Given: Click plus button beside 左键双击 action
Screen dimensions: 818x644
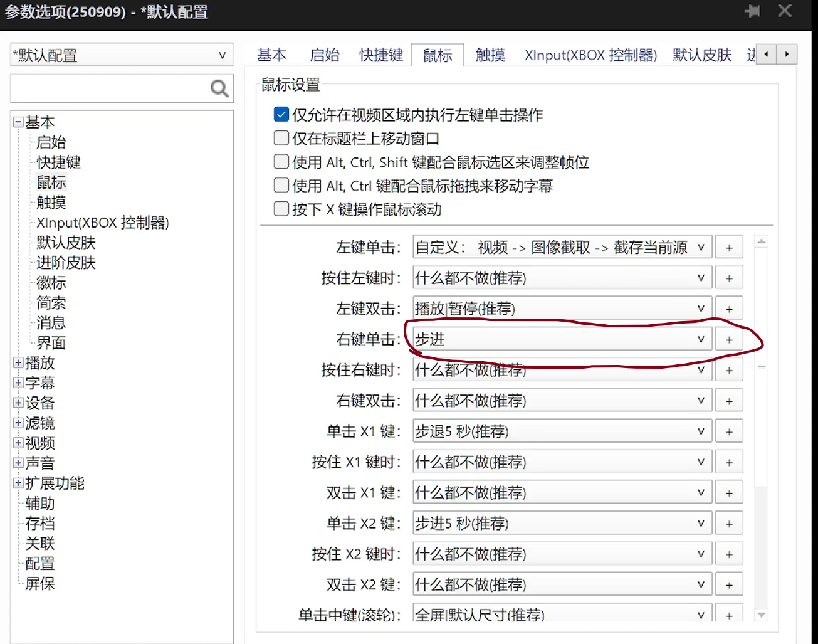Looking at the screenshot, I should click(x=729, y=309).
